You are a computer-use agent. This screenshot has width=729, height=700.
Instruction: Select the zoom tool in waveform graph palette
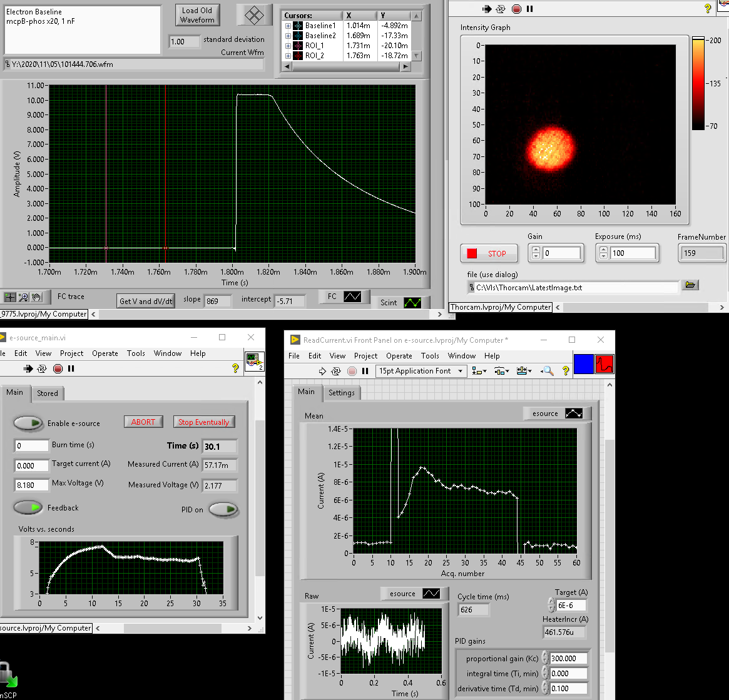point(23,297)
